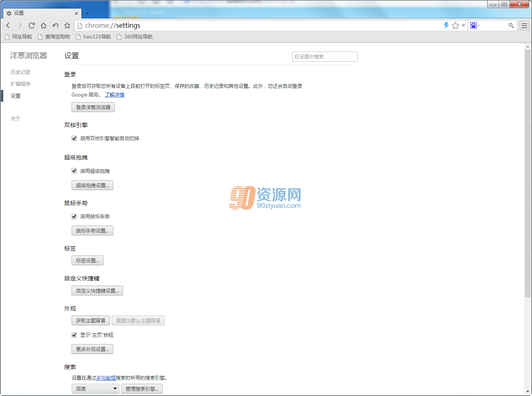Click the 双核引擎 section heading
Image resolution: width=532 pixels, height=396 pixels.
[76, 125]
